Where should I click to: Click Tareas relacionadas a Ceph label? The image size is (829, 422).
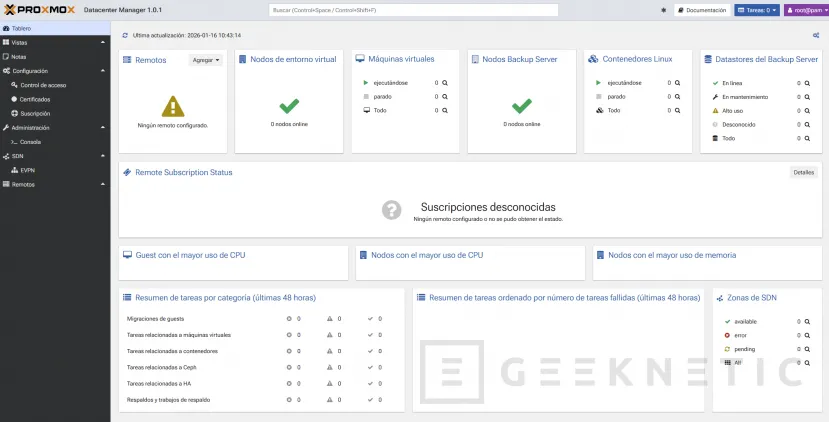(162, 368)
